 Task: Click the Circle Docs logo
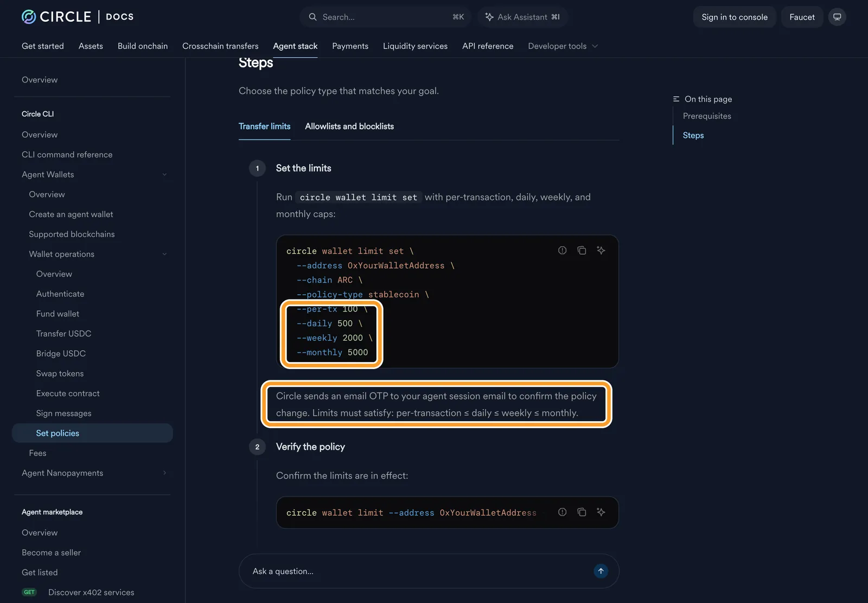[78, 17]
